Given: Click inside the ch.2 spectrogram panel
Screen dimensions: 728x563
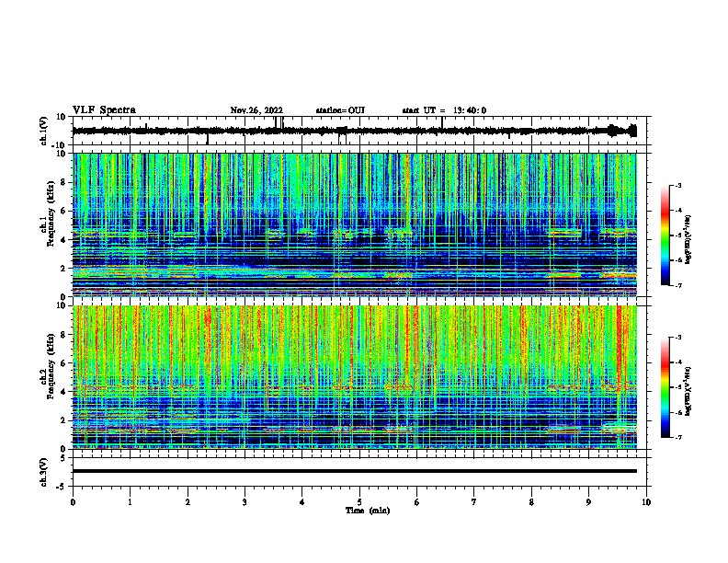Looking at the screenshot, I should click(355, 377).
